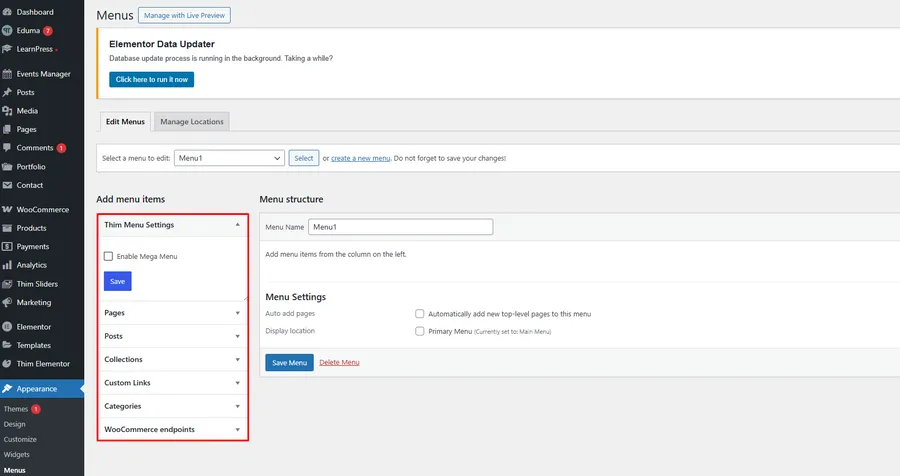Click the Comments speech bubble icon
Screen dimensions: 900x476
[8, 148]
